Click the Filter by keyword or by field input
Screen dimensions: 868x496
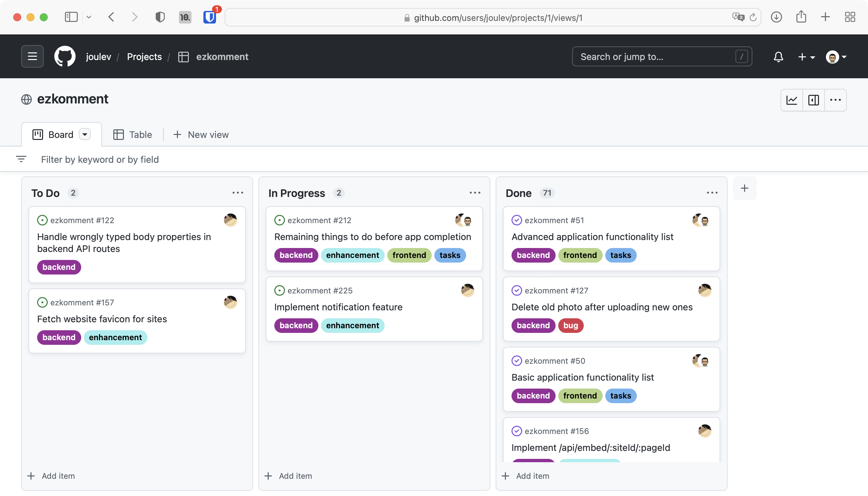tap(100, 159)
